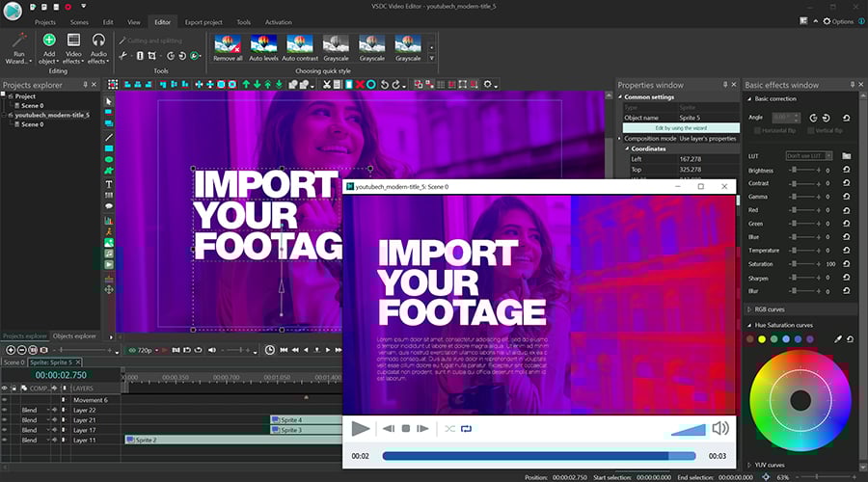Toggle visibility eye for Layer 22

[x=5, y=410]
